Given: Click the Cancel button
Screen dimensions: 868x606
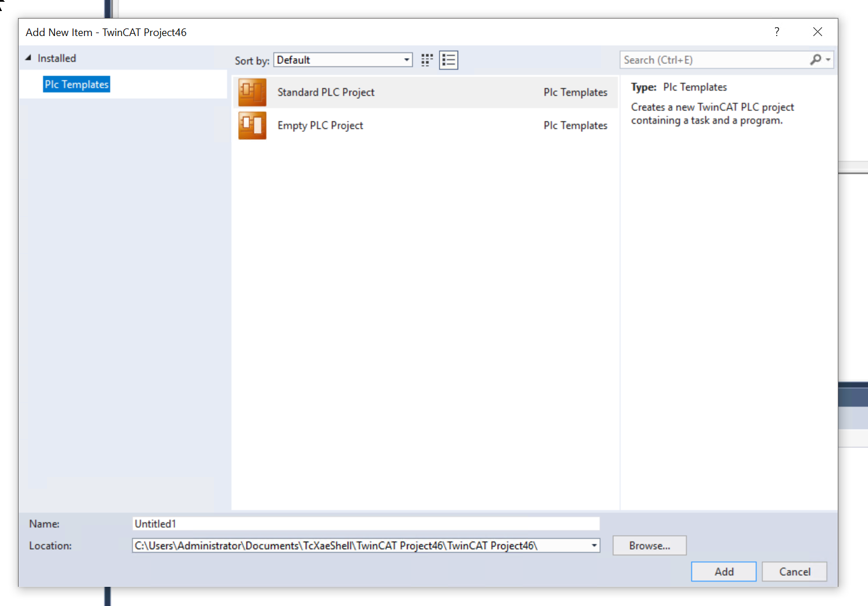Looking at the screenshot, I should click(795, 572).
